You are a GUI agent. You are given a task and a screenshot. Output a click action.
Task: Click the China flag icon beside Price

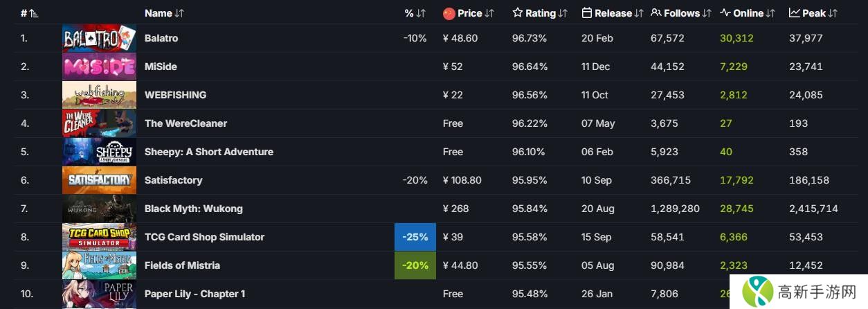(x=449, y=13)
